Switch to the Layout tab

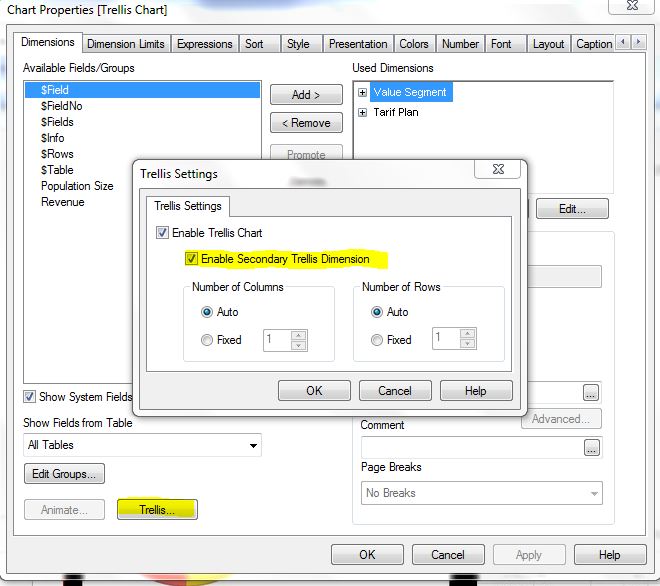click(x=548, y=44)
